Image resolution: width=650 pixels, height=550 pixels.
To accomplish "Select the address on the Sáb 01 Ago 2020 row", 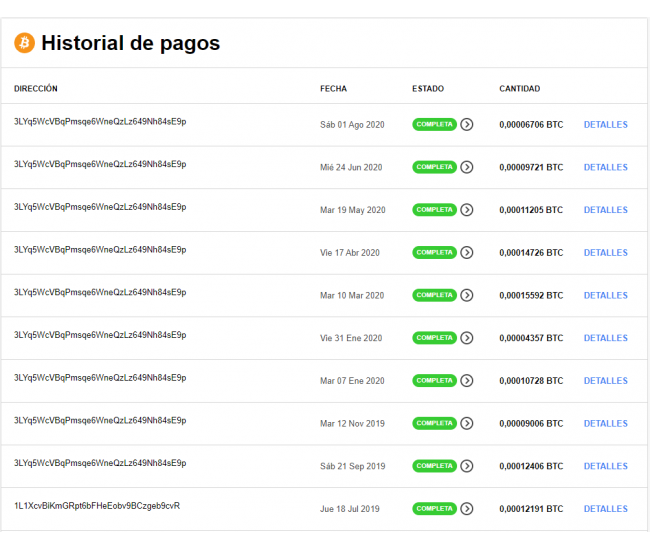I will [x=100, y=122].
